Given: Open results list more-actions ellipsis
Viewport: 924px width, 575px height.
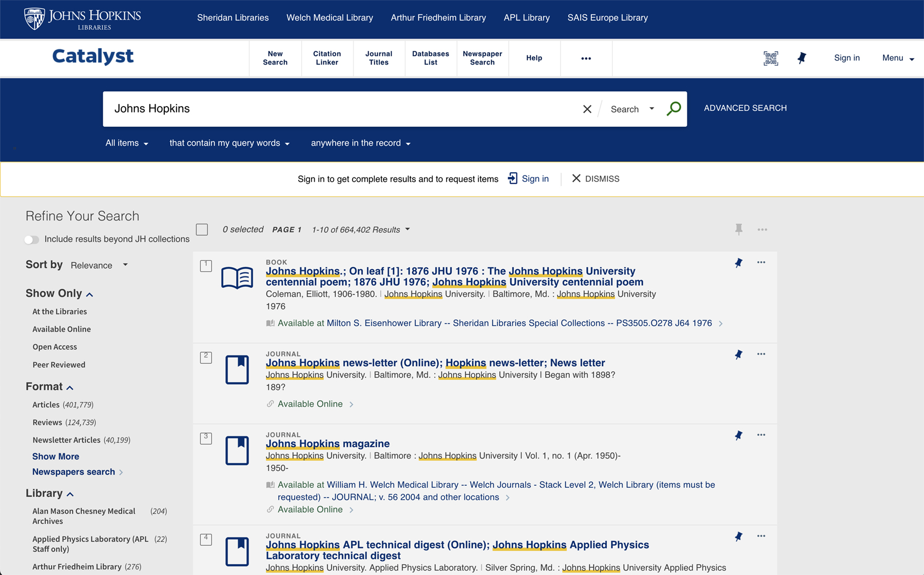Looking at the screenshot, I should [x=762, y=229].
